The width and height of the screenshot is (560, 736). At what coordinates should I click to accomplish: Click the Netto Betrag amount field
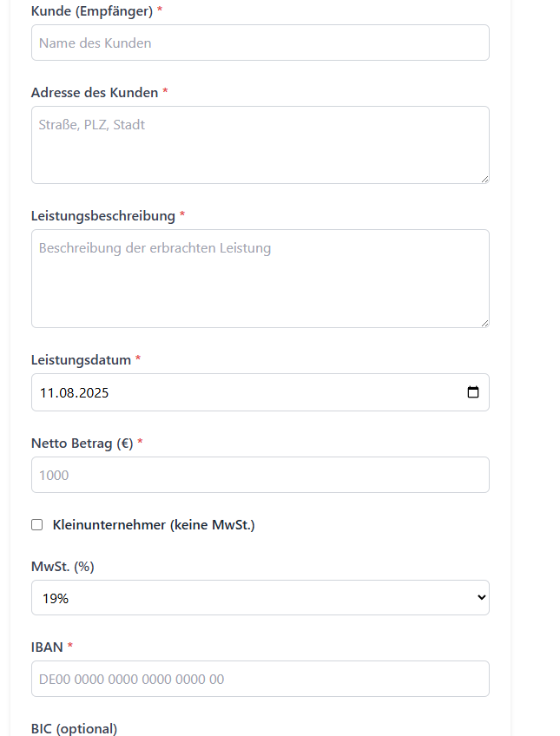(x=260, y=475)
